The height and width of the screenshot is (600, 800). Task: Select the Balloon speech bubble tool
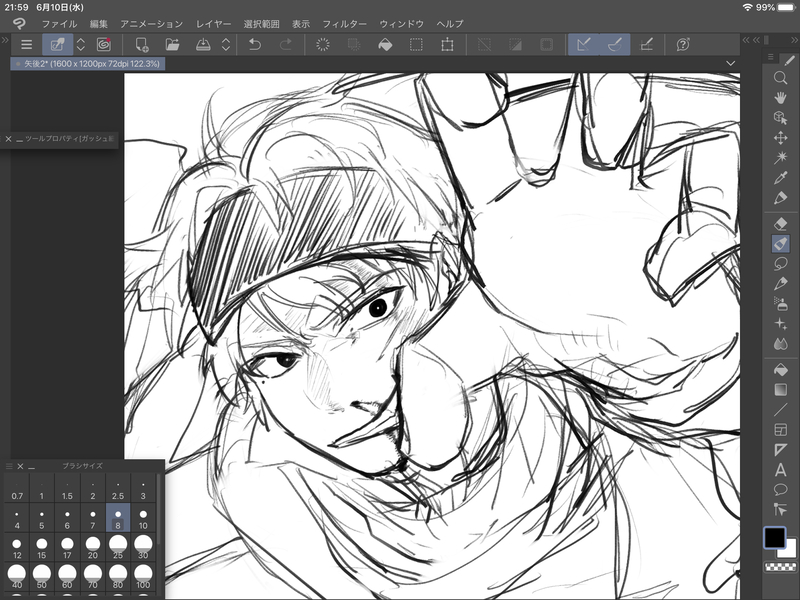780,490
